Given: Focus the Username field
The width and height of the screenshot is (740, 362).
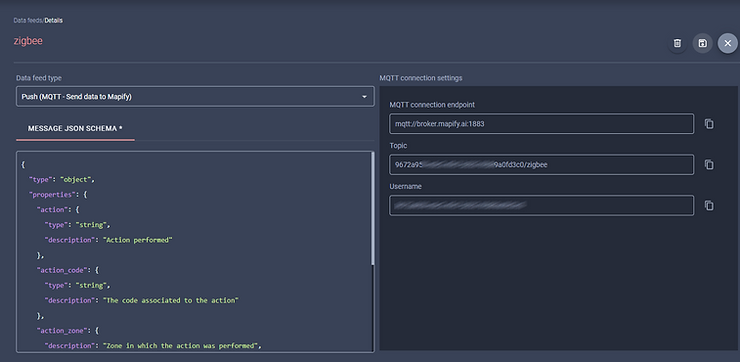Looking at the screenshot, I should pyautogui.click(x=541, y=205).
